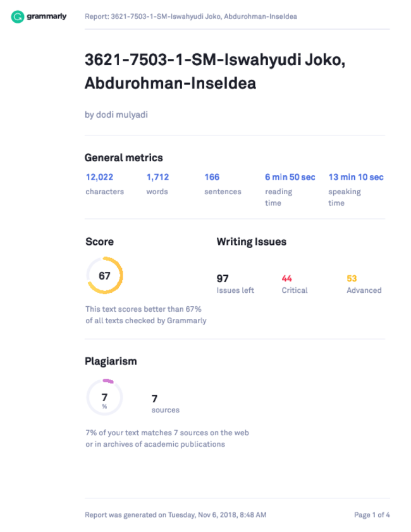Click the 97 issues left number

pos(223,278)
